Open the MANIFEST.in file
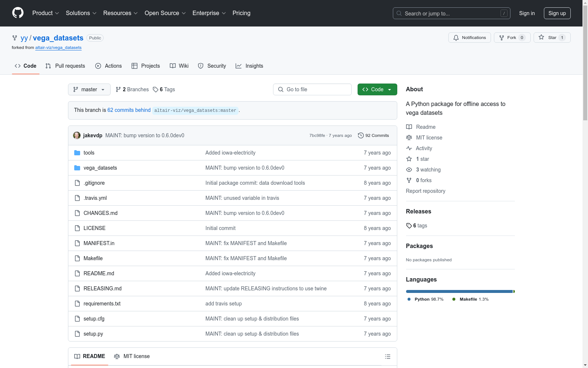This screenshot has width=588, height=368. (x=99, y=243)
